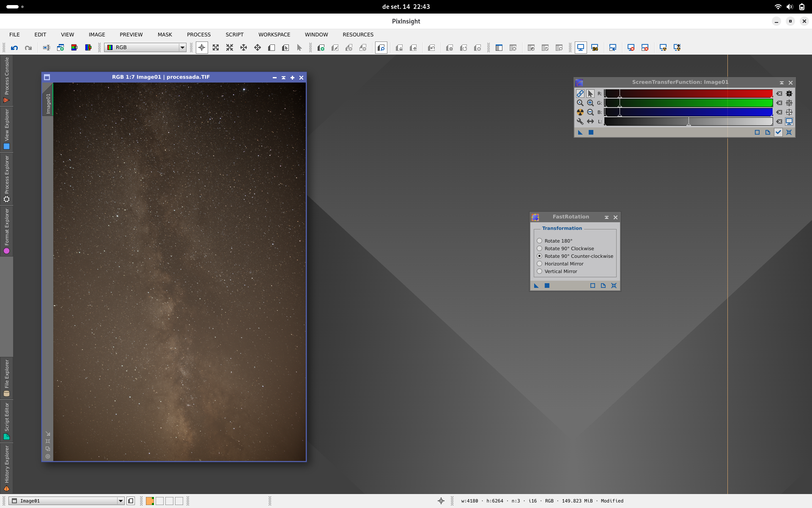Reset the red channel in ScreenTransferFunction
The image size is (812, 508).
(x=779, y=94)
